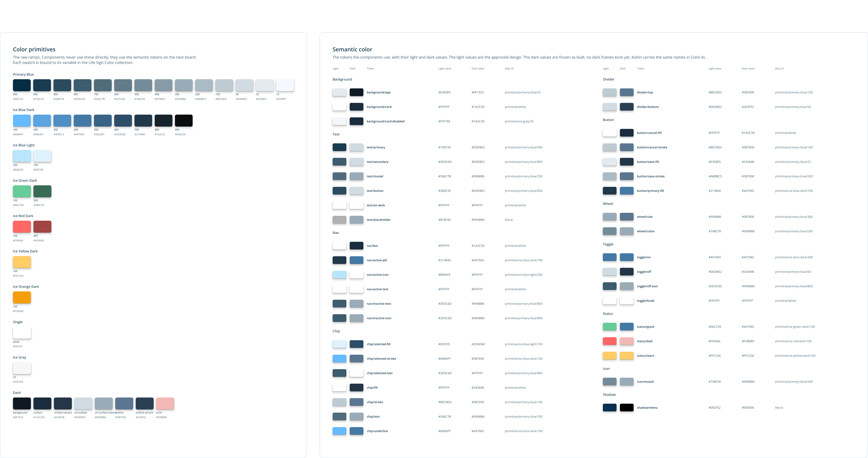Screen dimensions: 868x458
Task: Click the Ice Blue Dark 900 swatch
Action: tap(184, 121)
